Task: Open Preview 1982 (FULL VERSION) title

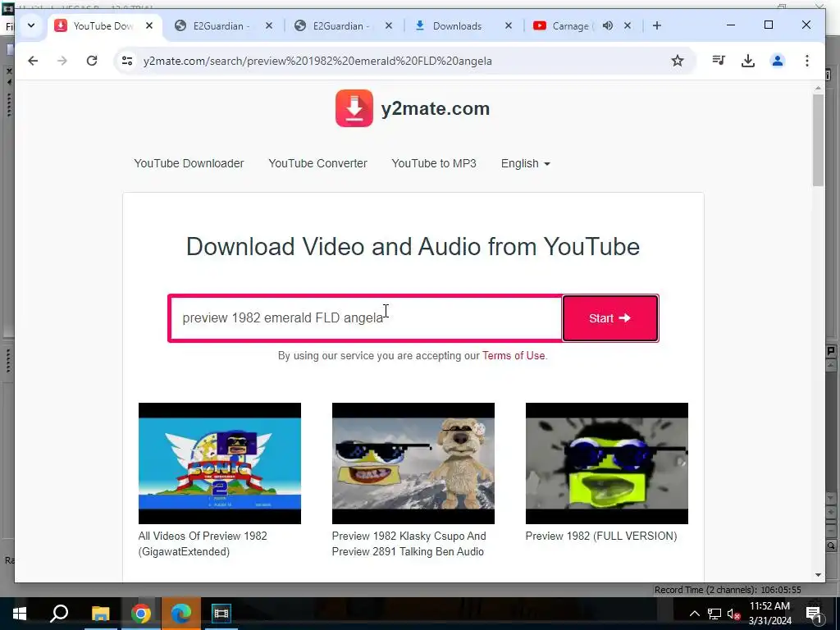Action: 601,536
